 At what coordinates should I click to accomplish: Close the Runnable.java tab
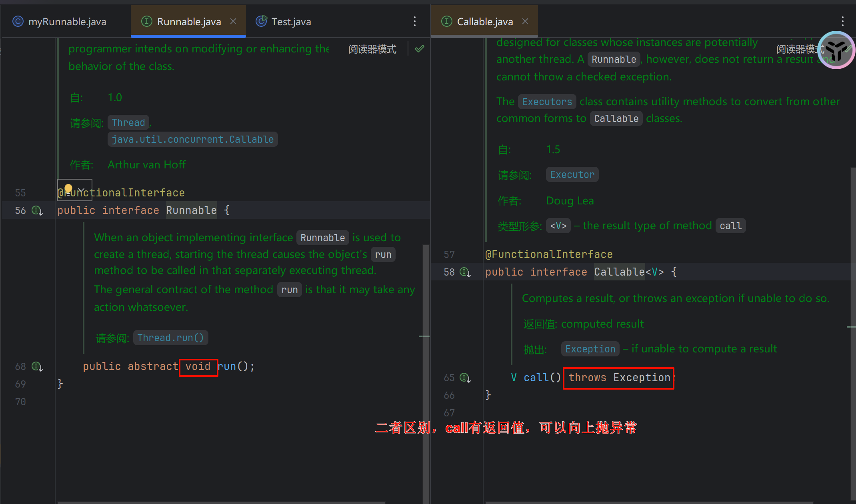tap(233, 22)
